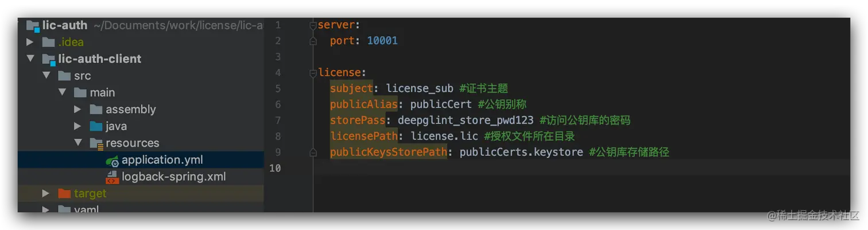This screenshot has width=868, height=230.
Task: Expand the java folder arrow
Action: [77, 126]
